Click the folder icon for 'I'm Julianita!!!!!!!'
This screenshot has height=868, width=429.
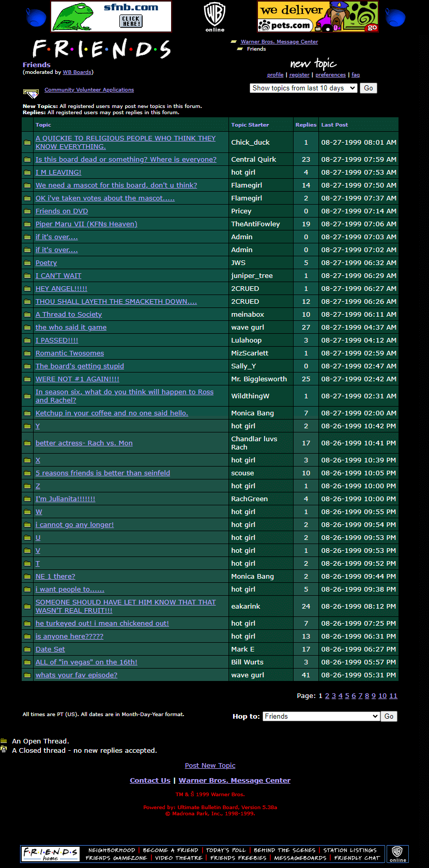point(27,499)
